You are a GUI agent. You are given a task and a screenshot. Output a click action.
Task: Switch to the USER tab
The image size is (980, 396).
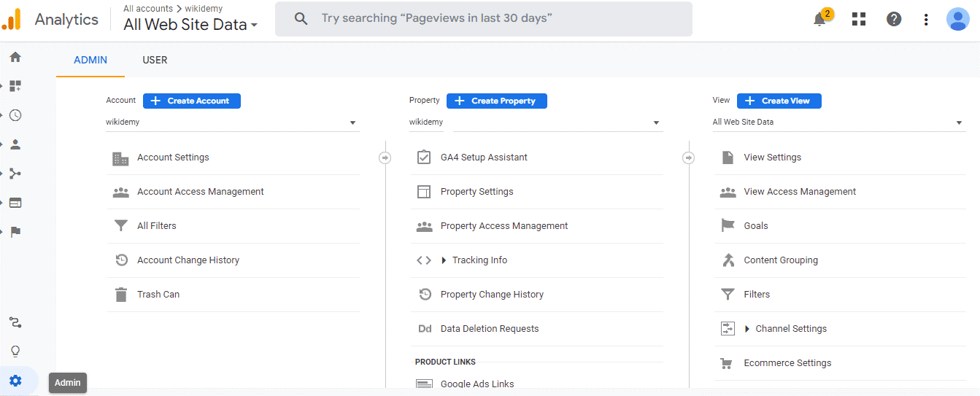(x=155, y=60)
